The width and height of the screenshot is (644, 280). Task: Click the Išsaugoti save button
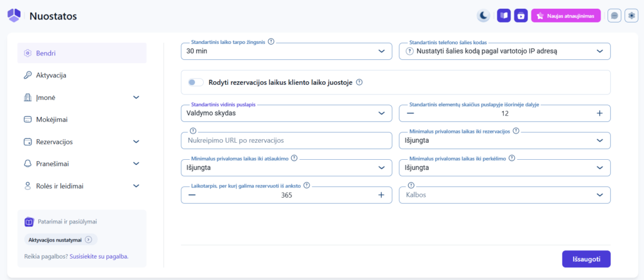pyautogui.click(x=586, y=259)
